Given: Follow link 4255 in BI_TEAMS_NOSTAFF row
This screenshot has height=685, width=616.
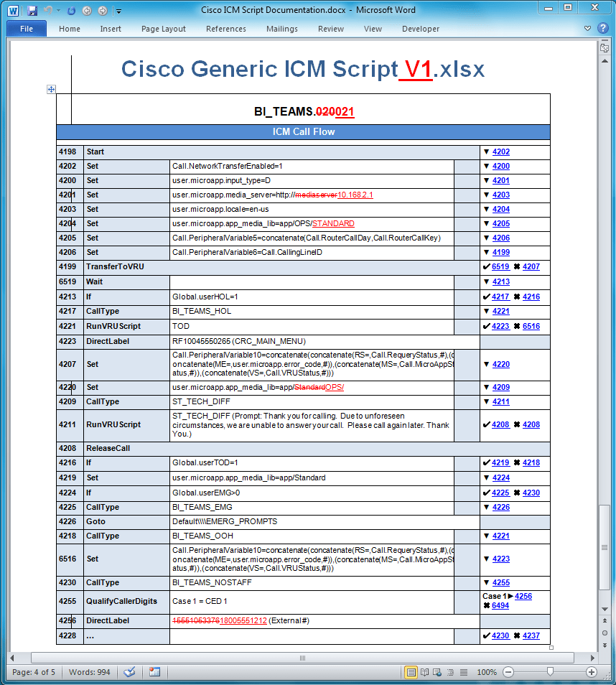Looking at the screenshot, I should [x=500, y=583].
